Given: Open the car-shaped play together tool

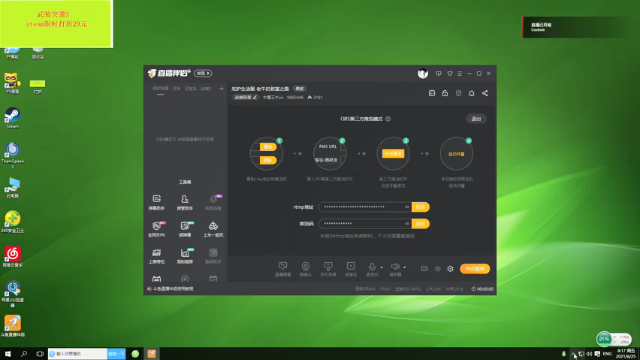Looking at the screenshot, I should point(213,229).
